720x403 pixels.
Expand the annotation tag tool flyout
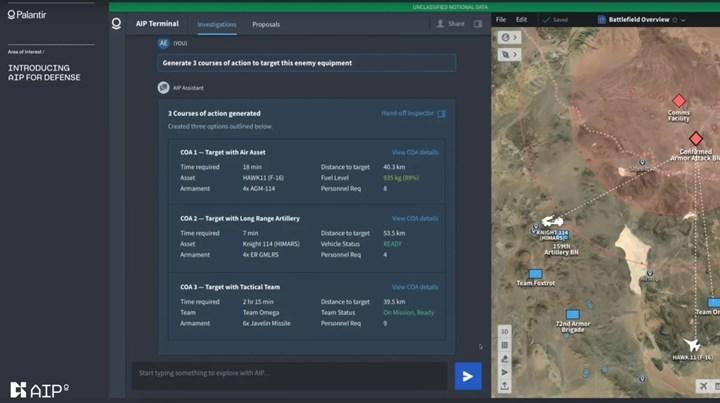[509, 52]
